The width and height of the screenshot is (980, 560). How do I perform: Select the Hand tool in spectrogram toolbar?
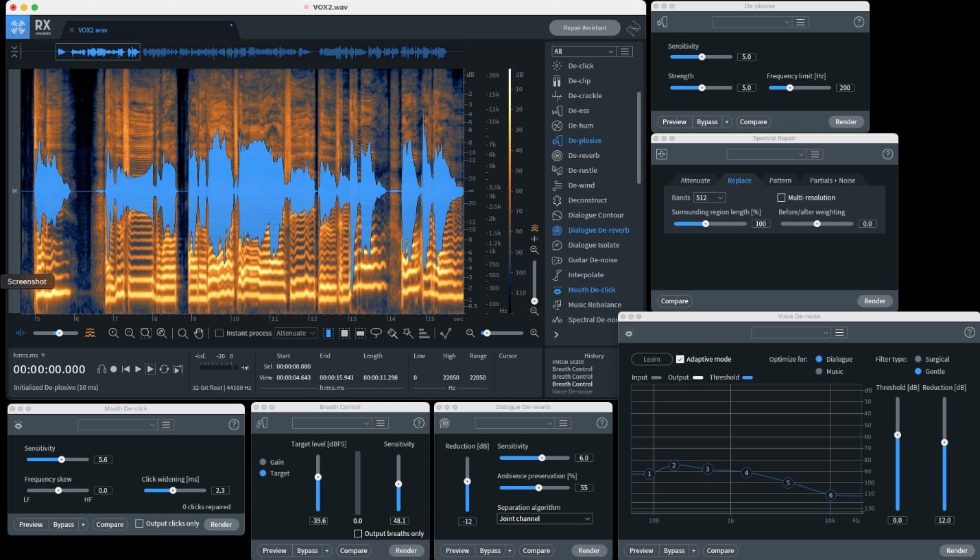200,333
